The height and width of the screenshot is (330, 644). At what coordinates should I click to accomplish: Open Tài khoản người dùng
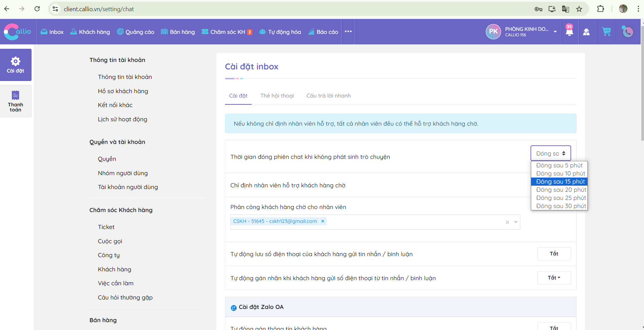pos(128,187)
